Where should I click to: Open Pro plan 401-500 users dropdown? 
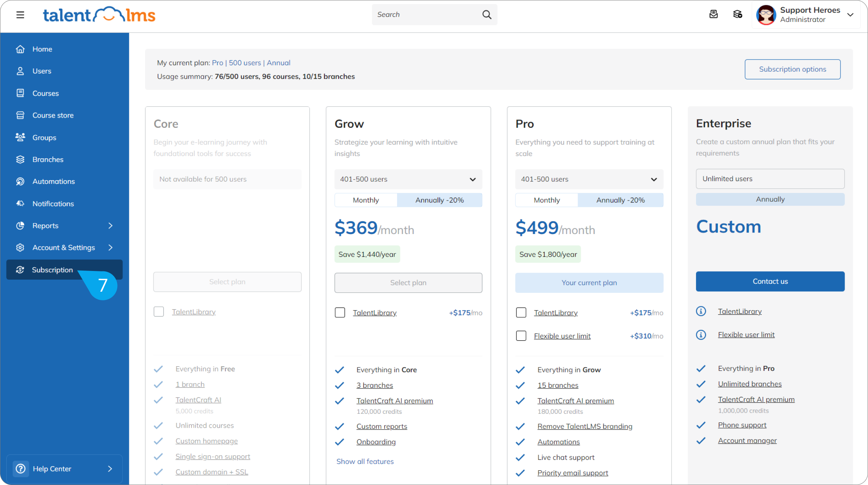pos(589,179)
